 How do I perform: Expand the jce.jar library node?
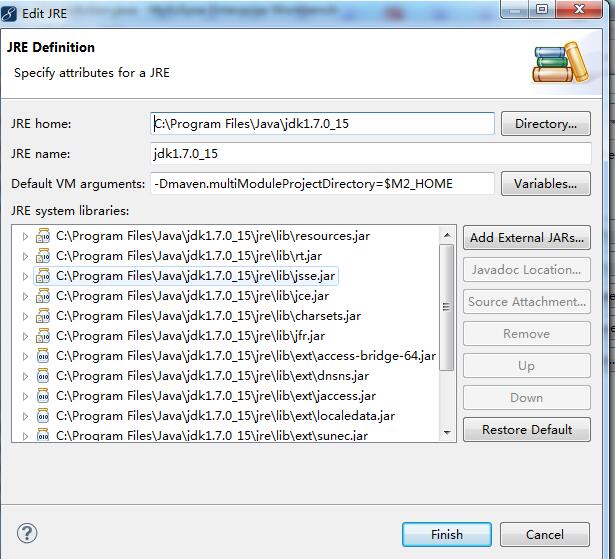pyautogui.click(x=25, y=296)
